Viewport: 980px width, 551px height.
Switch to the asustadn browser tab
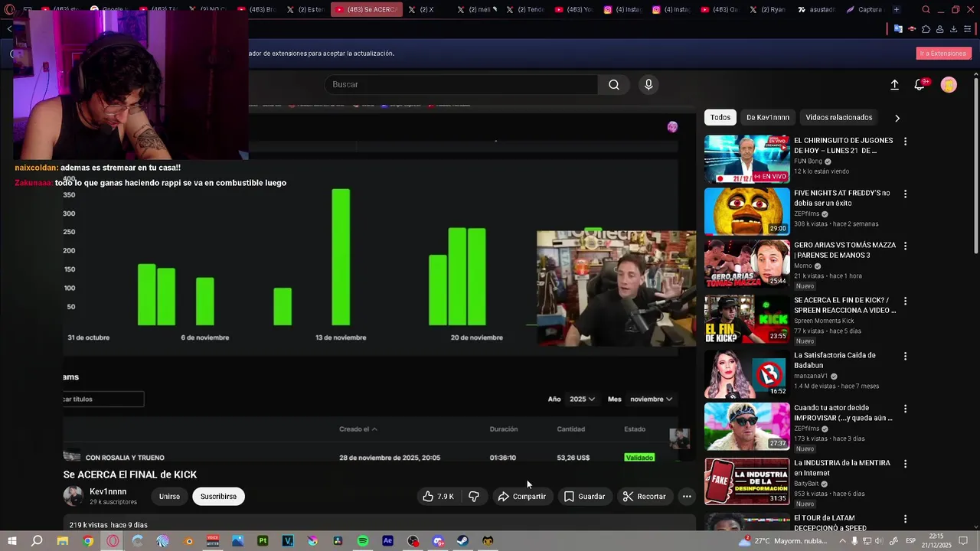[817, 10]
